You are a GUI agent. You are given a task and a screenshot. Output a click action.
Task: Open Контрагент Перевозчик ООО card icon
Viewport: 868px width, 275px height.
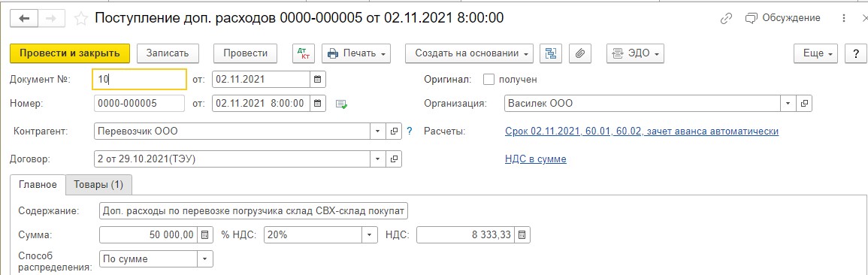(394, 131)
